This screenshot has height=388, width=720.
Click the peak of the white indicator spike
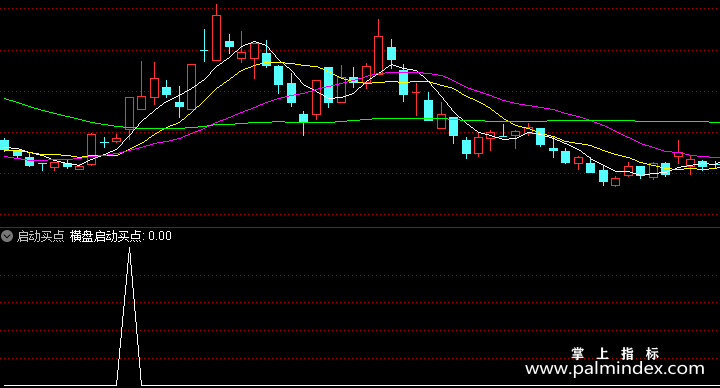click(x=129, y=249)
